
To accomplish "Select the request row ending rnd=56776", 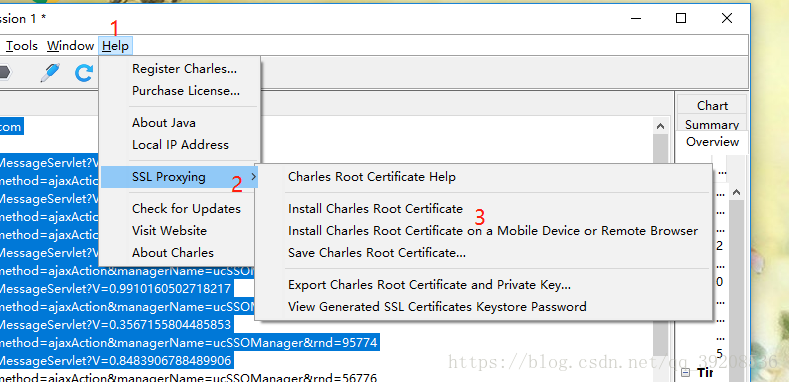I will point(189,377).
